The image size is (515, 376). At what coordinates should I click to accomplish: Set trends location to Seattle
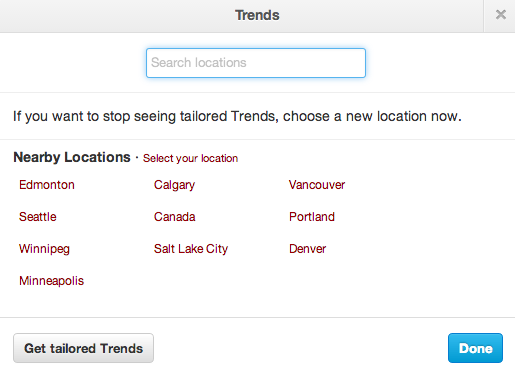[38, 217]
